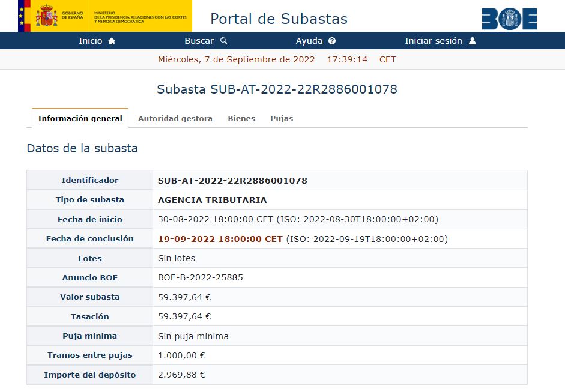This screenshot has width=565, height=392.
Task: Select the Información general tab
Action: pos(80,119)
